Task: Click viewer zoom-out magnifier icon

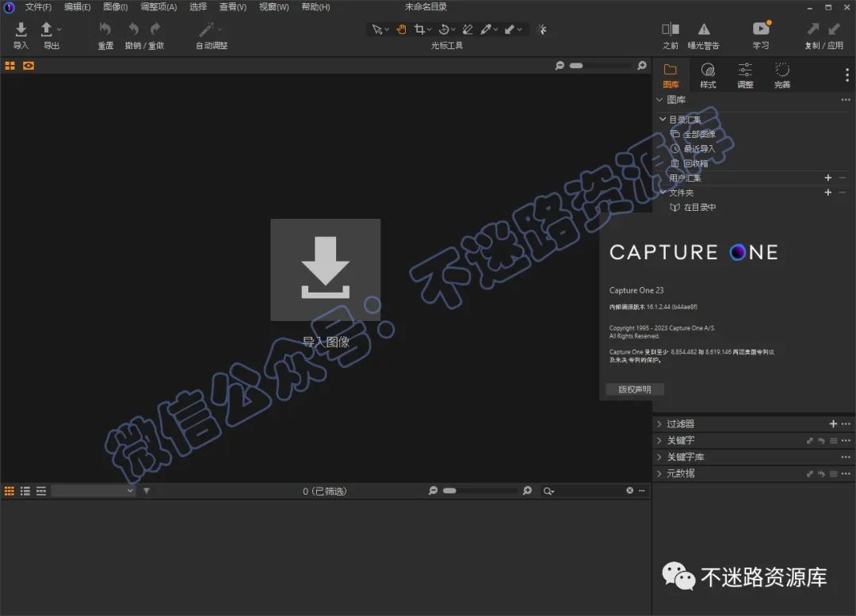Action: 560,66
